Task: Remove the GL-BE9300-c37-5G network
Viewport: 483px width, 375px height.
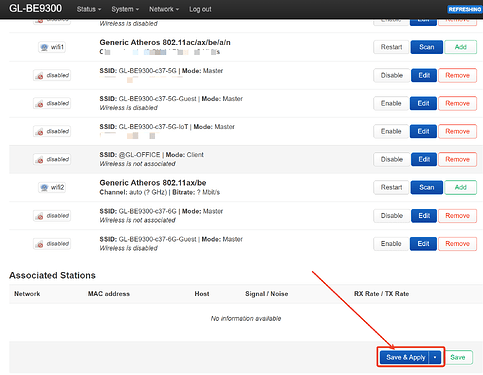Action: pyautogui.click(x=457, y=75)
